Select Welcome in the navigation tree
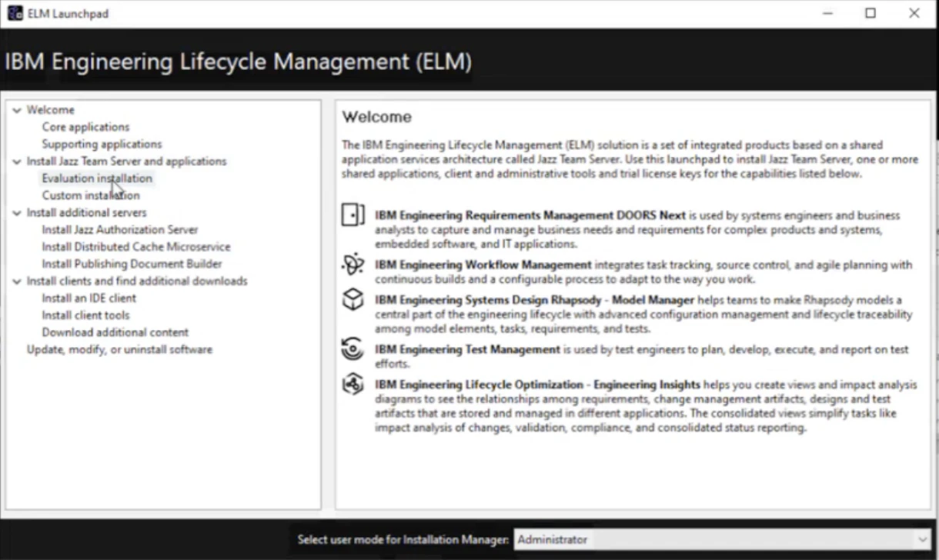Screen dimensions: 939x560 pyautogui.click(x=51, y=110)
